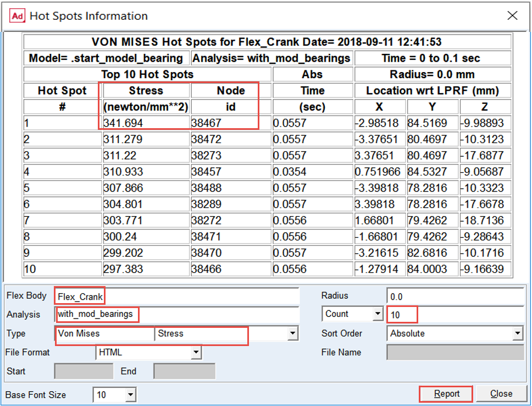The height and width of the screenshot is (406, 532).
Task: Click the Close button
Action: [x=501, y=394]
